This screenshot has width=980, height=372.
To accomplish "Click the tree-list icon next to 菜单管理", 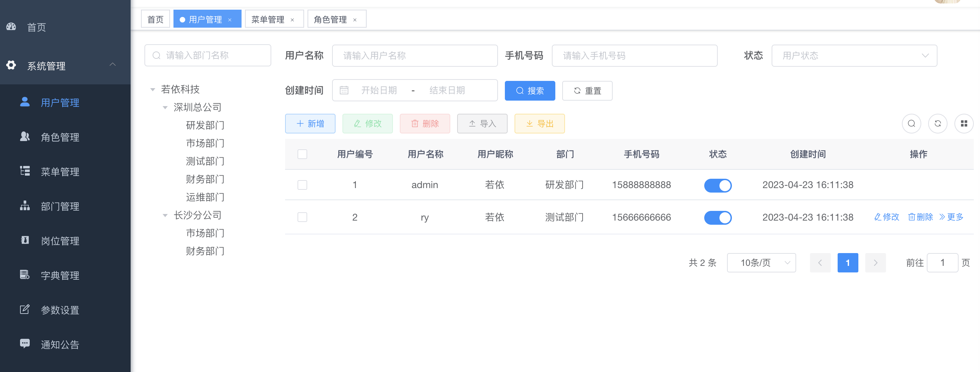I will point(25,171).
